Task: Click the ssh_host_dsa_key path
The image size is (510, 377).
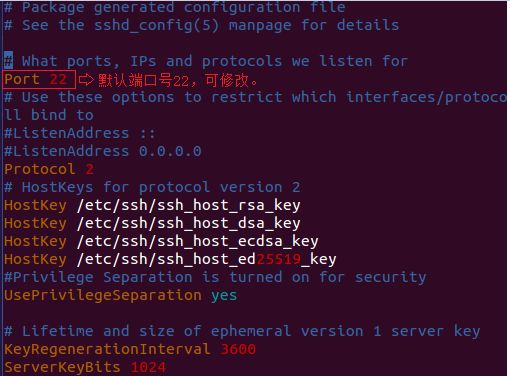Action: tap(188, 223)
